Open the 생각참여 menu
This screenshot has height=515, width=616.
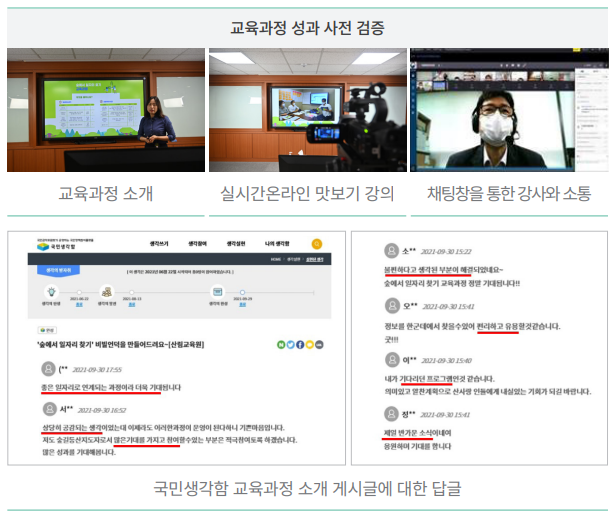(196, 243)
